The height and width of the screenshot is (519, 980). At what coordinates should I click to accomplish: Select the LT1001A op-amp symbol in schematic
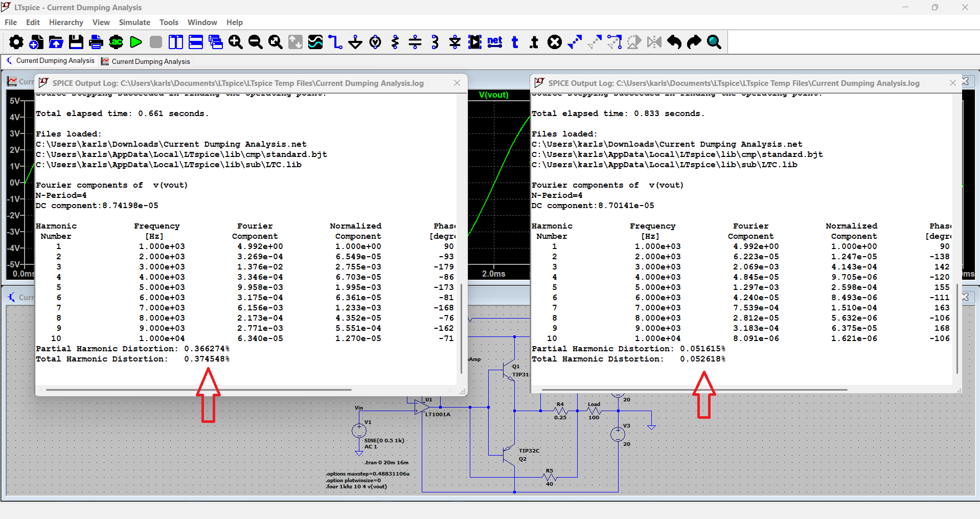click(x=422, y=407)
